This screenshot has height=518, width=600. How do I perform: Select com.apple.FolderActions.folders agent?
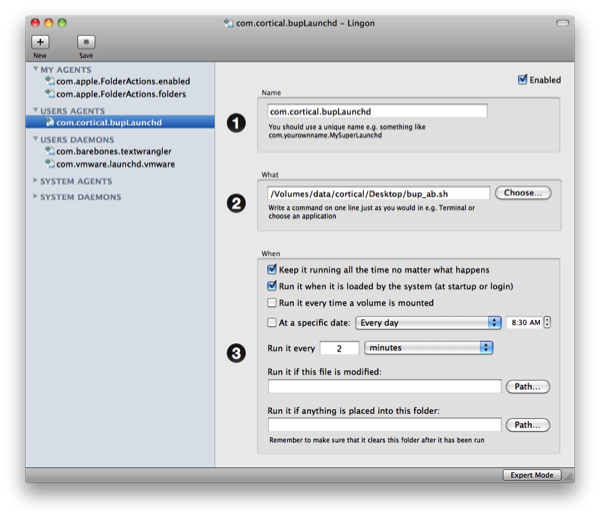click(x=121, y=94)
